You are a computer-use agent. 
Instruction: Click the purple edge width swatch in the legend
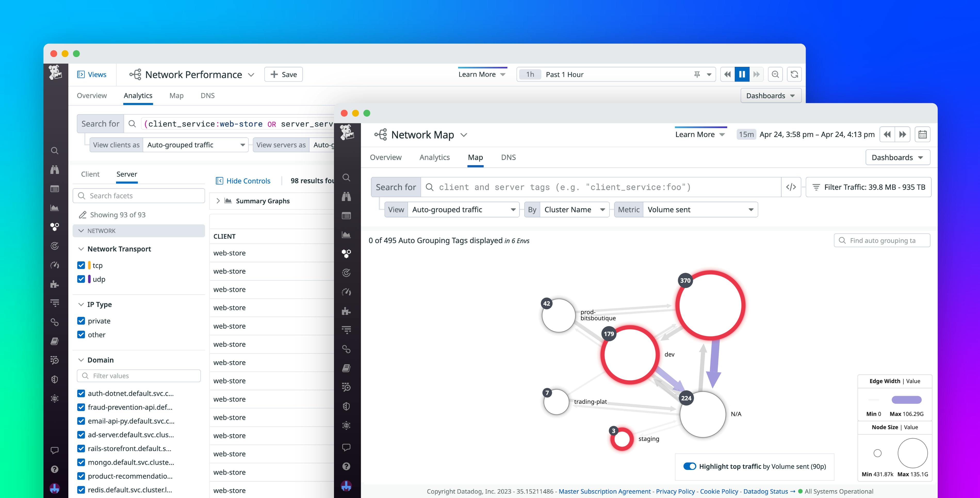point(907,400)
